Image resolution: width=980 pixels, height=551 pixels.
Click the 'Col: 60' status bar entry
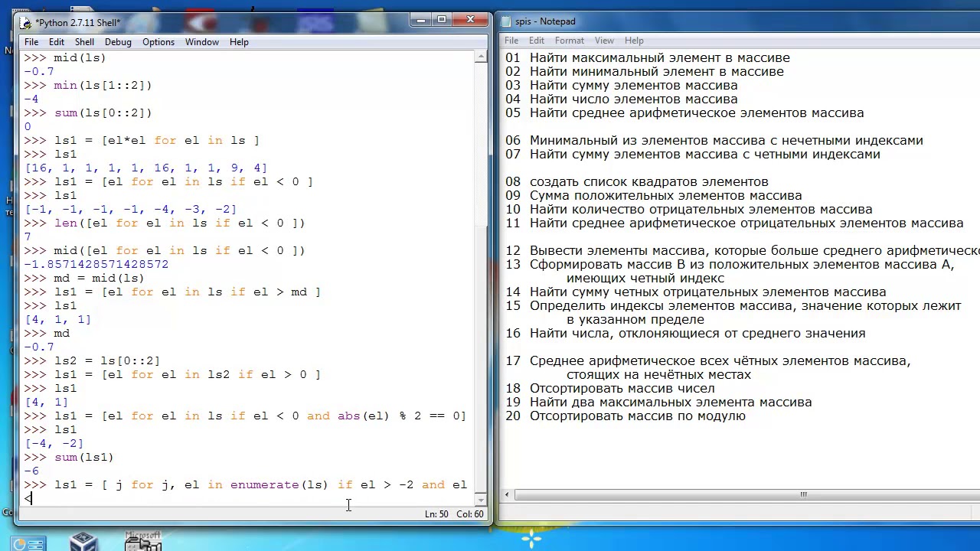click(x=470, y=514)
